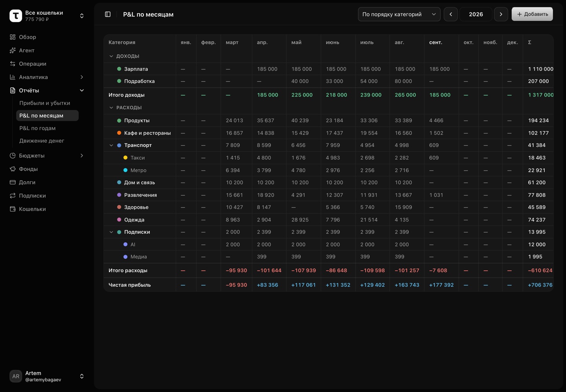Click the Фонды piggy bank icon

pos(13,169)
